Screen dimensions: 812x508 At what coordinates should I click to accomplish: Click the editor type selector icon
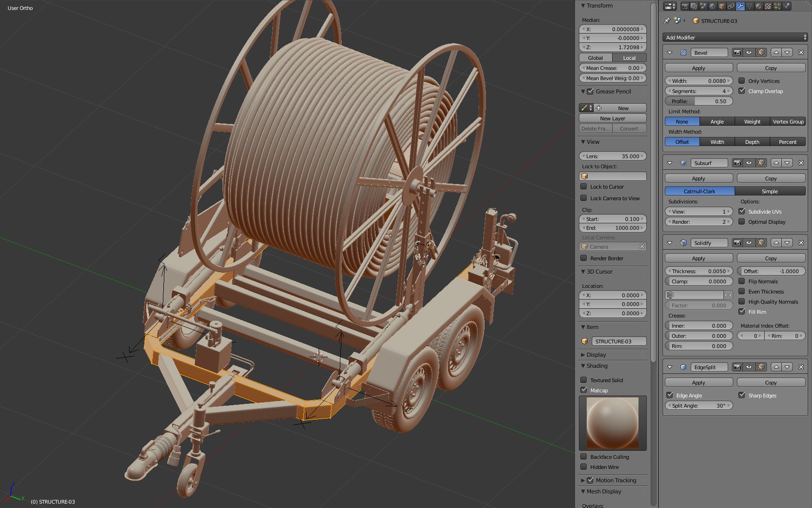coord(670,6)
